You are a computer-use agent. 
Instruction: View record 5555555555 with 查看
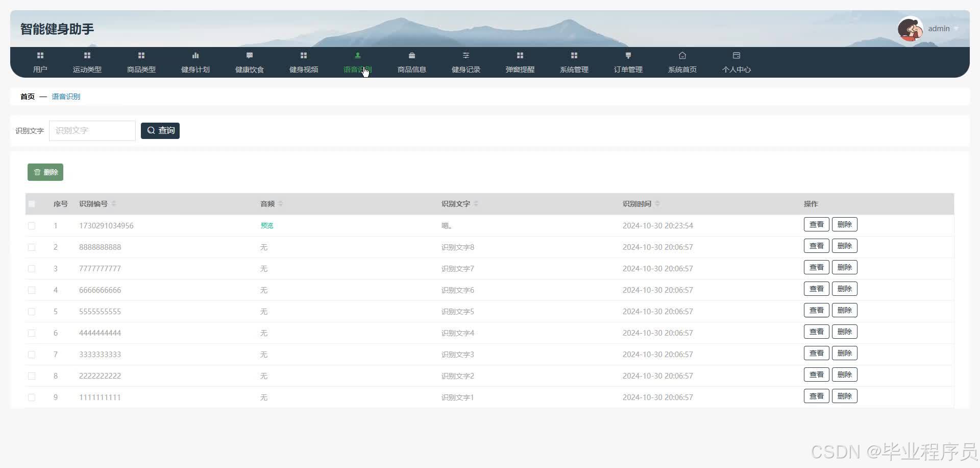click(x=817, y=310)
